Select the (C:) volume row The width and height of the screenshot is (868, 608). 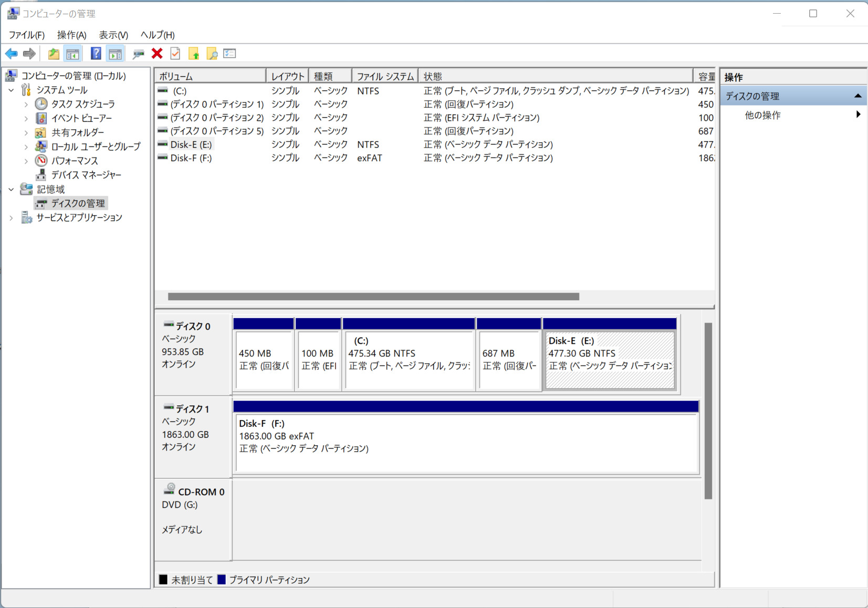point(435,91)
